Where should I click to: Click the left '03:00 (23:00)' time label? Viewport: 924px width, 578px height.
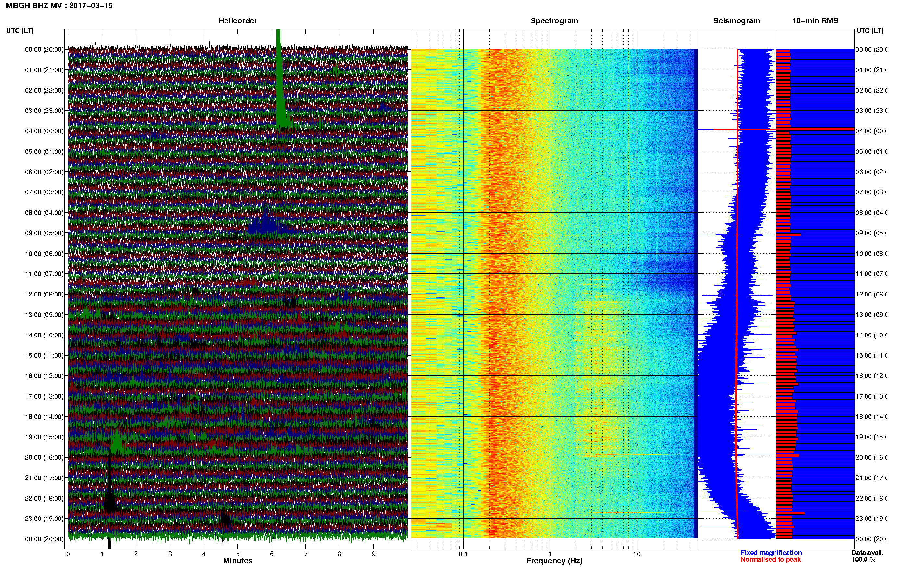(44, 111)
